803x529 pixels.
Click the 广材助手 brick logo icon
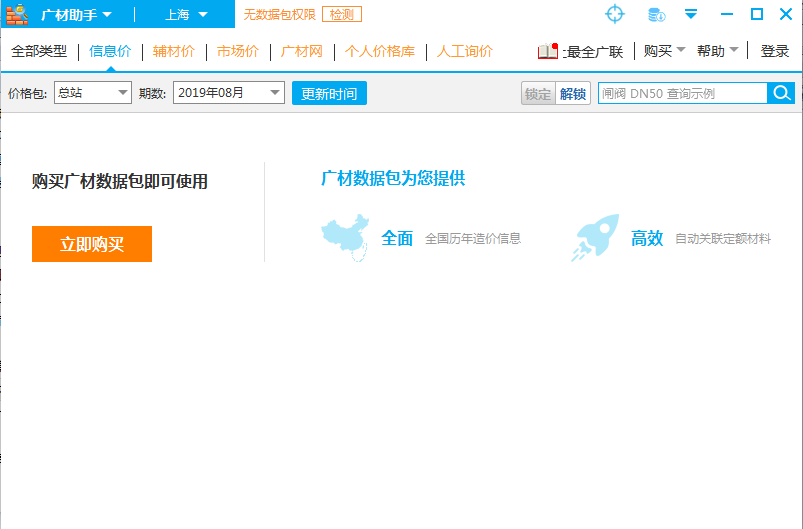point(17,14)
